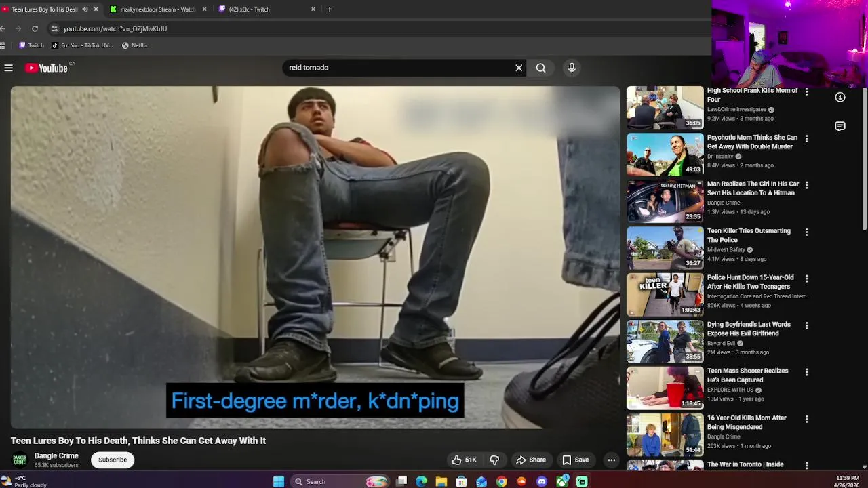Click the video player to pause

coord(315,258)
